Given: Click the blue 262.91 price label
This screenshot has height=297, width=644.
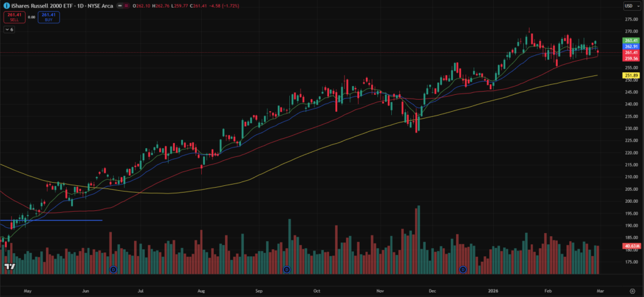Looking at the screenshot, I should [631, 46].
